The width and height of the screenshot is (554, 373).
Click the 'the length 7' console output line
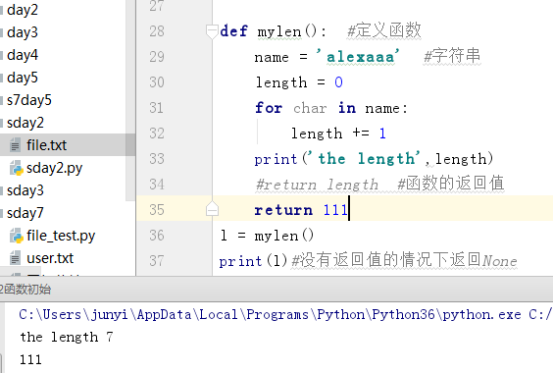[66, 337]
